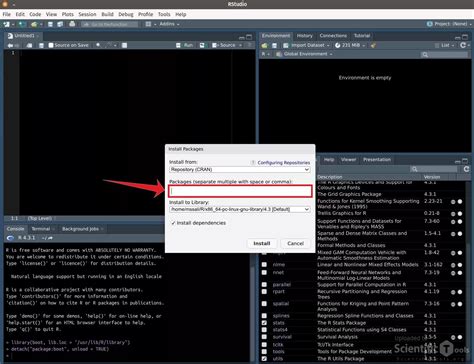Open the Connections tab
This screenshot has height=364, width=474.
pyautogui.click(x=333, y=36)
